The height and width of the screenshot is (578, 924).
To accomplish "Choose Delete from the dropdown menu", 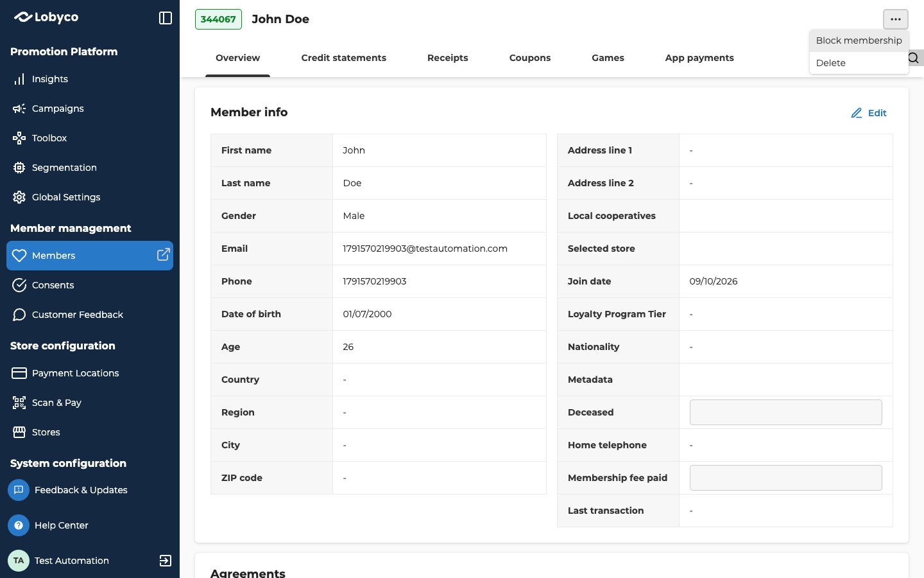I will (859, 63).
